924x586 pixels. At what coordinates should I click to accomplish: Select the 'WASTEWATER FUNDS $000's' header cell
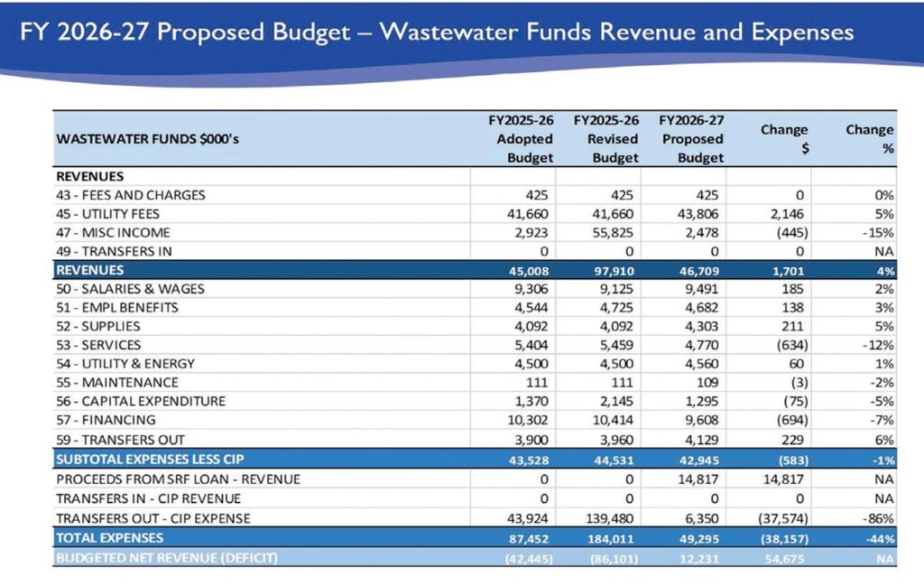[147, 139]
